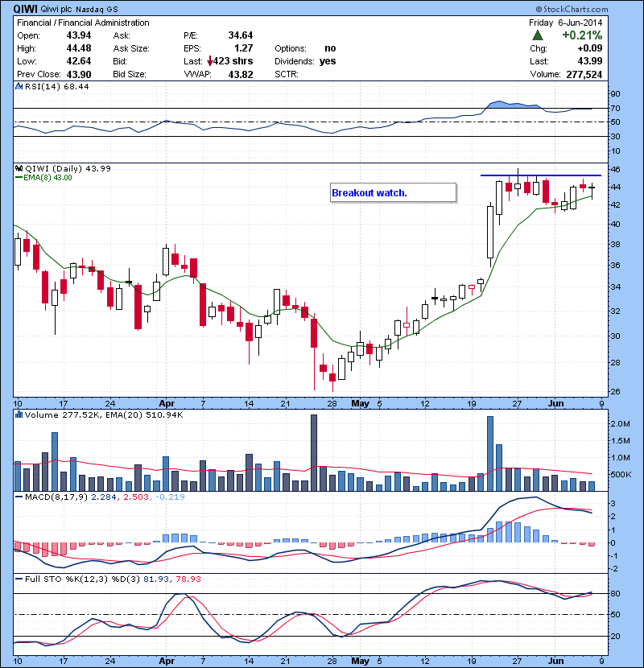Viewport: 644px width, 668px height.
Task: Click the MACD histogram value -0.219
Action: (x=171, y=497)
